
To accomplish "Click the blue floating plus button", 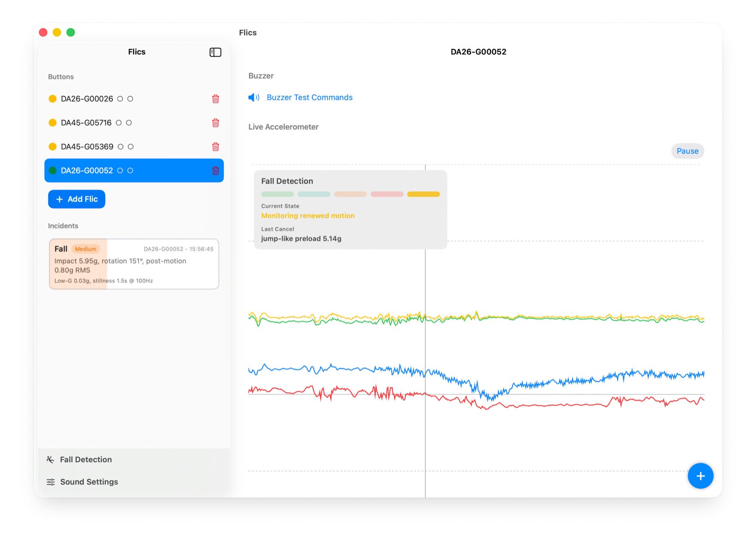I will tap(700, 476).
